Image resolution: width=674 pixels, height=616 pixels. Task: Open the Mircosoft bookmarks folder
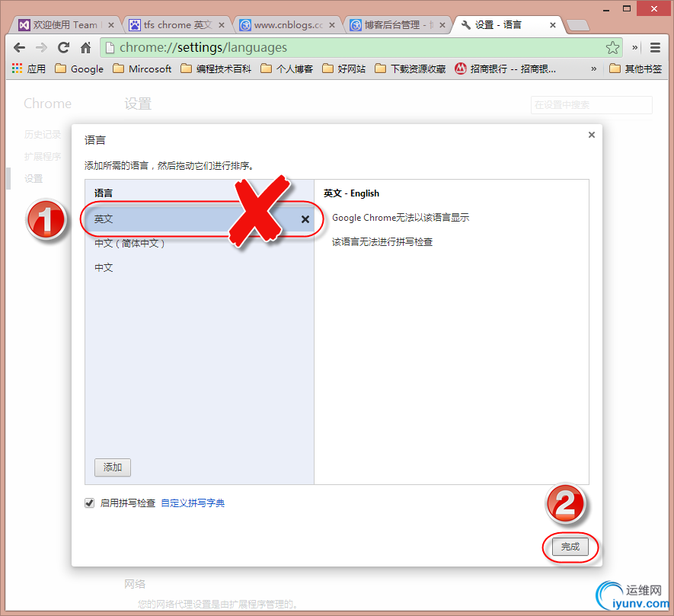[x=142, y=69]
